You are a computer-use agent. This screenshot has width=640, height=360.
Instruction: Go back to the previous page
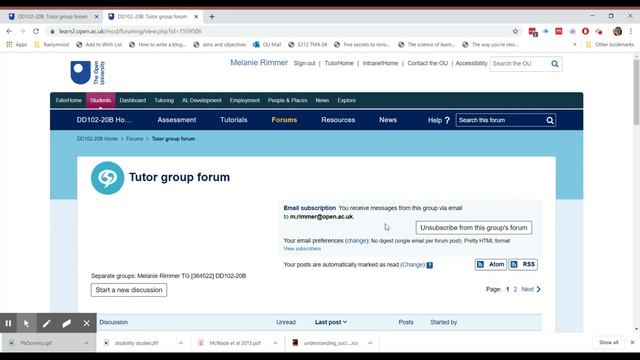(9, 31)
